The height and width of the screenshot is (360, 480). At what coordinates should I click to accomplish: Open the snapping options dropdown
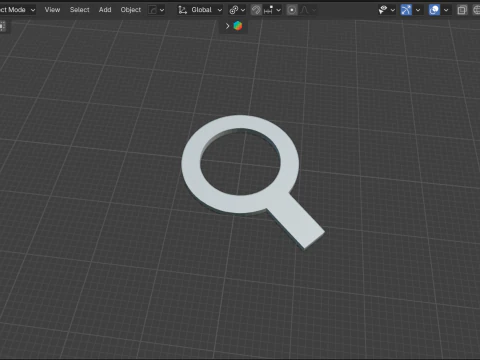tap(272, 10)
